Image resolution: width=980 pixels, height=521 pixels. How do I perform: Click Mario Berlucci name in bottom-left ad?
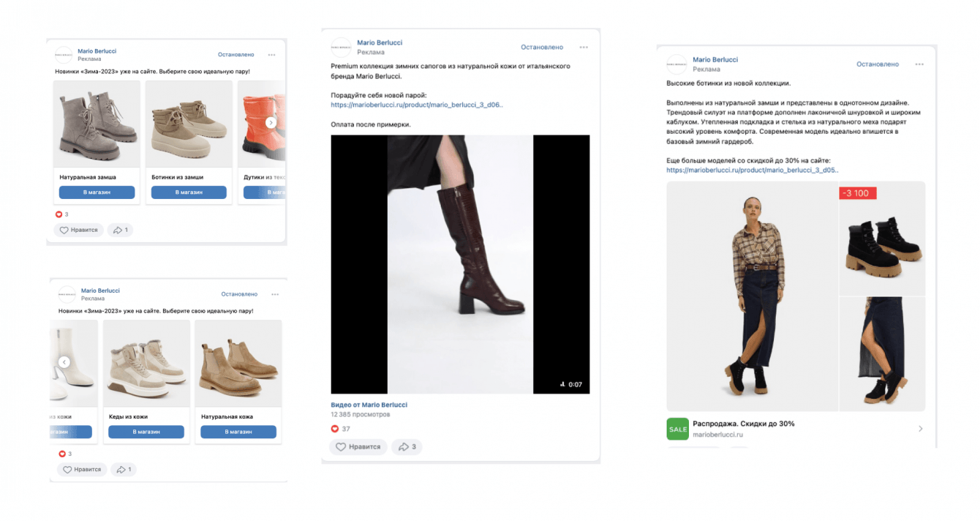[x=100, y=291]
